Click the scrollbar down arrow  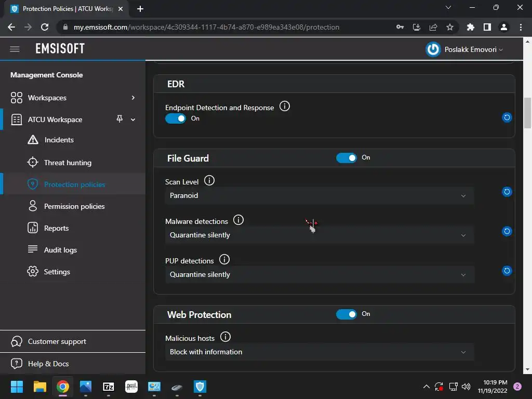pos(527,369)
